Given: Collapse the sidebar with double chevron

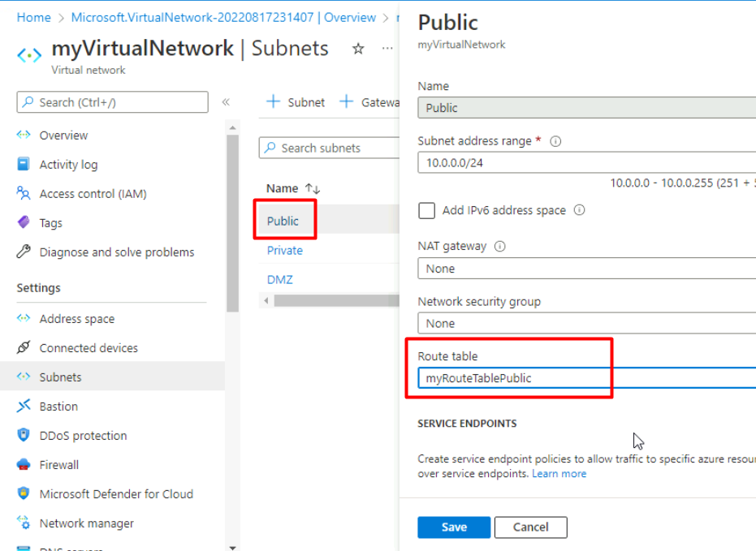Looking at the screenshot, I should coord(226,102).
